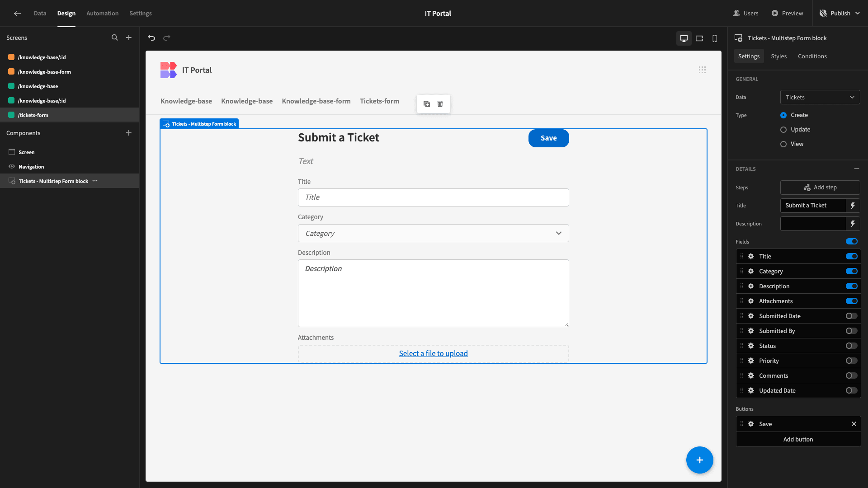The width and height of the screenshot is (868, 488).
Task: Open gear settings for Save button
Action: point(751,424)
